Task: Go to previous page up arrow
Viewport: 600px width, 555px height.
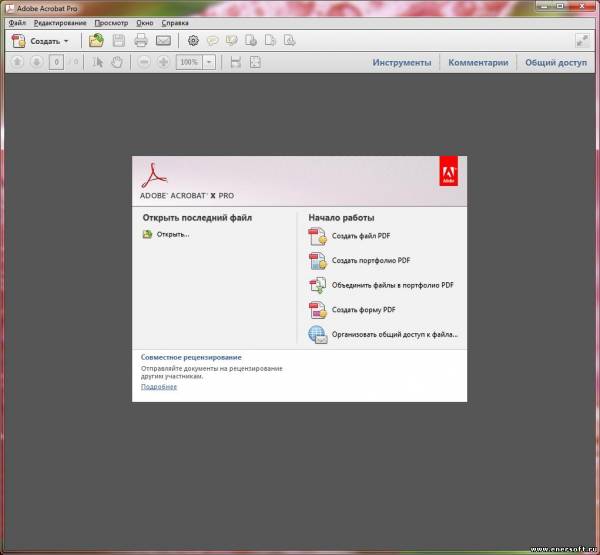Action: tap(17, 62)
